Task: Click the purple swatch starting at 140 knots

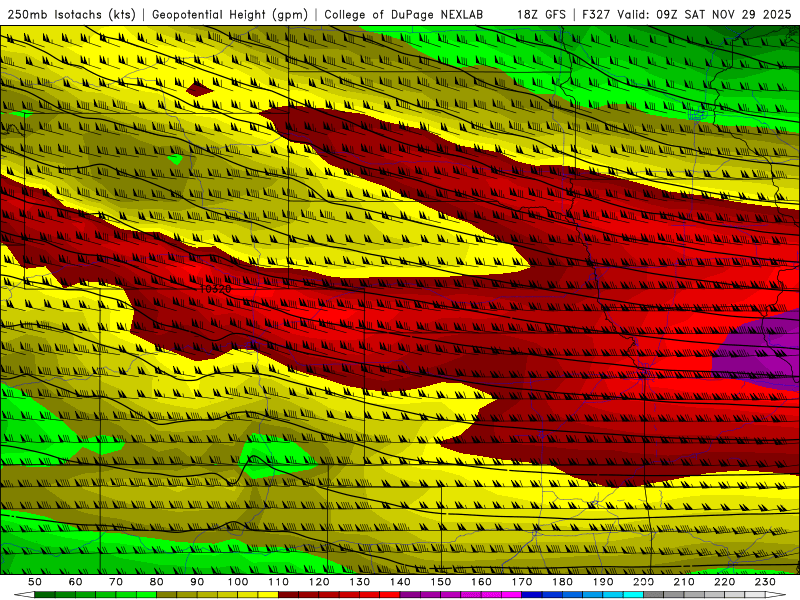Action: [410, 594]
